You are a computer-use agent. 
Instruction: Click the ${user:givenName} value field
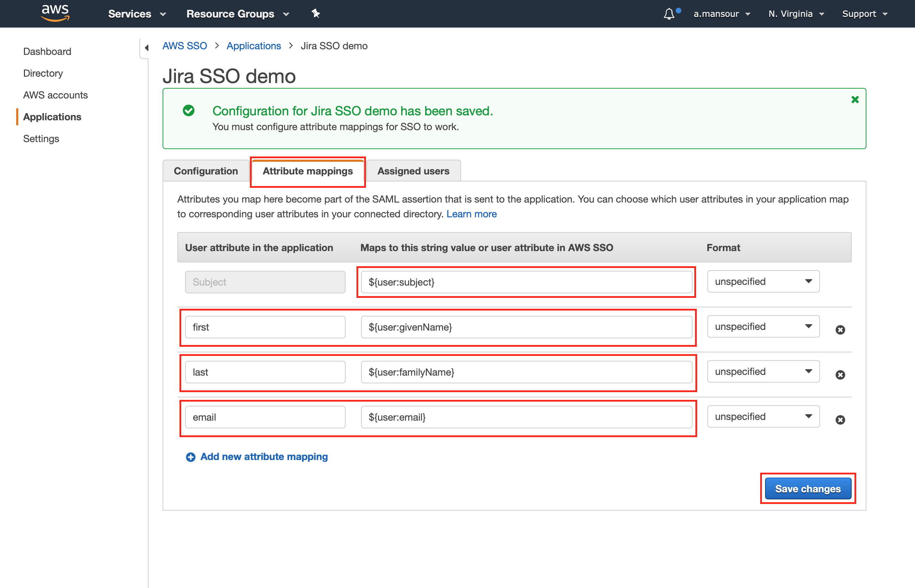point(526,327)
